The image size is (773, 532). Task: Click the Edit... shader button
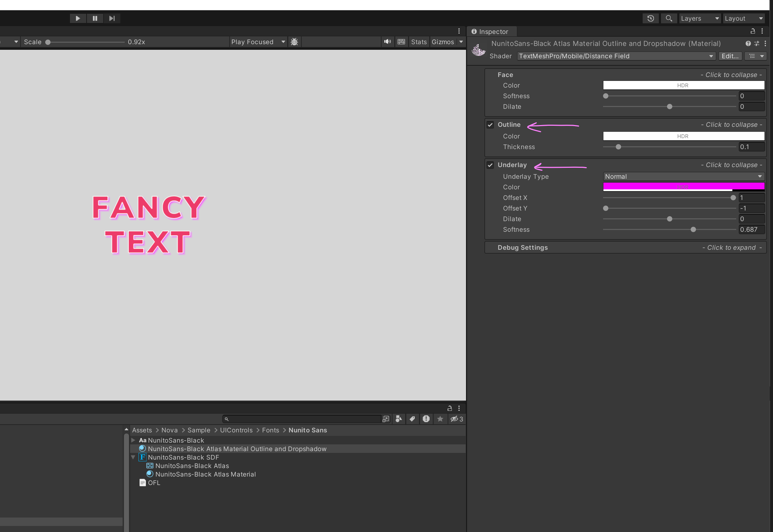(730, 56)
